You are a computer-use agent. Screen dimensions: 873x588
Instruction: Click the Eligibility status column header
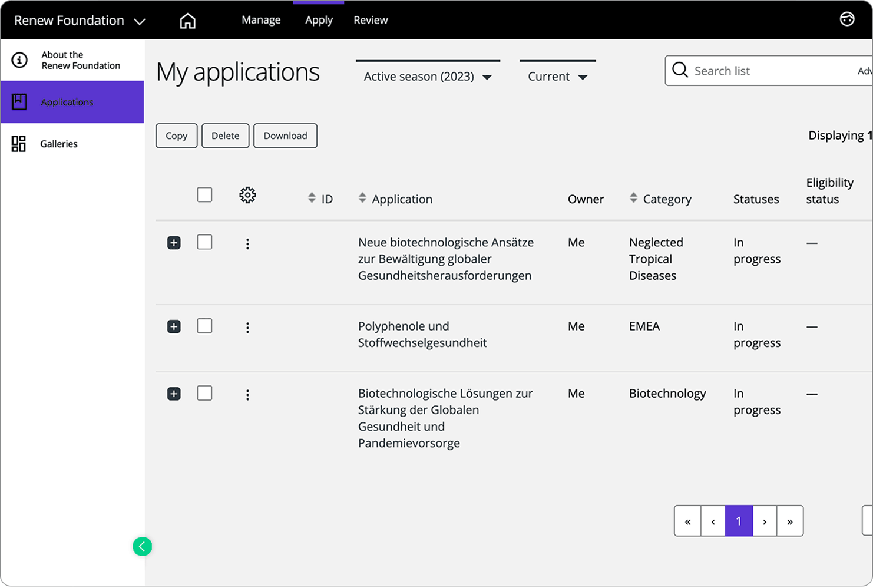(x=829, y=191)
